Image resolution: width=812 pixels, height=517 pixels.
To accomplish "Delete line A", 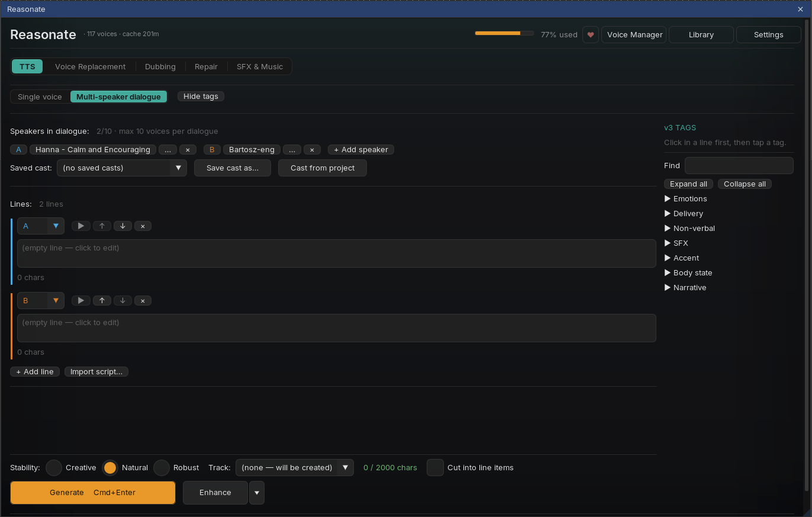I will [x=143, y=226].
